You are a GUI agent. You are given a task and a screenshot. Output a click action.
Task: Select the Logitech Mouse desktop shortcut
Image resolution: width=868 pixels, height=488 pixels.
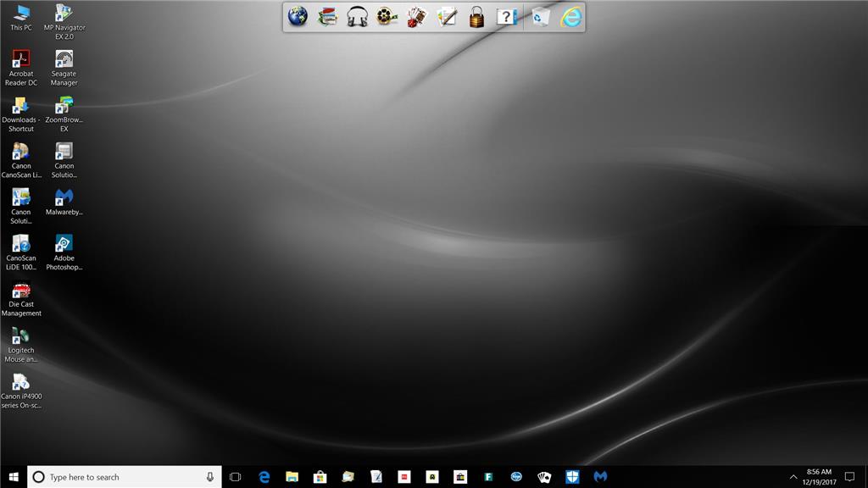point(21,344)
